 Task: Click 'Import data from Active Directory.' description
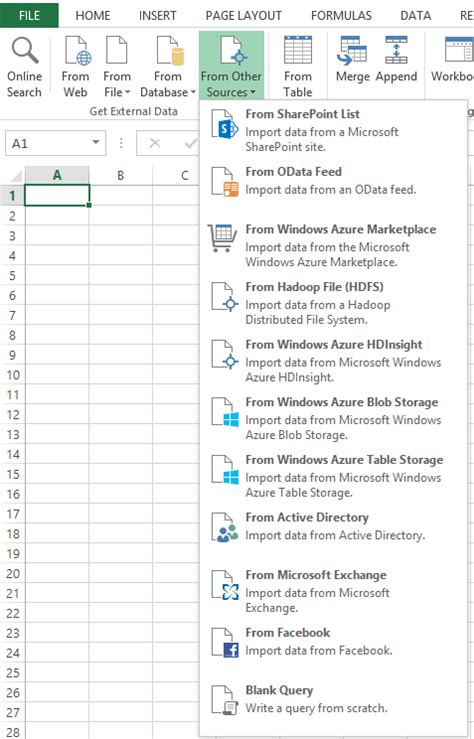tap(335, 535)
